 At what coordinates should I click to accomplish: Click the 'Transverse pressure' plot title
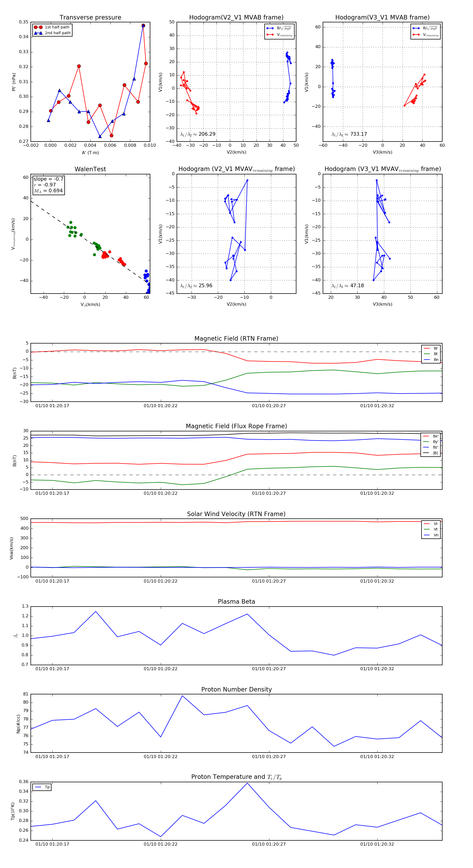90,18
